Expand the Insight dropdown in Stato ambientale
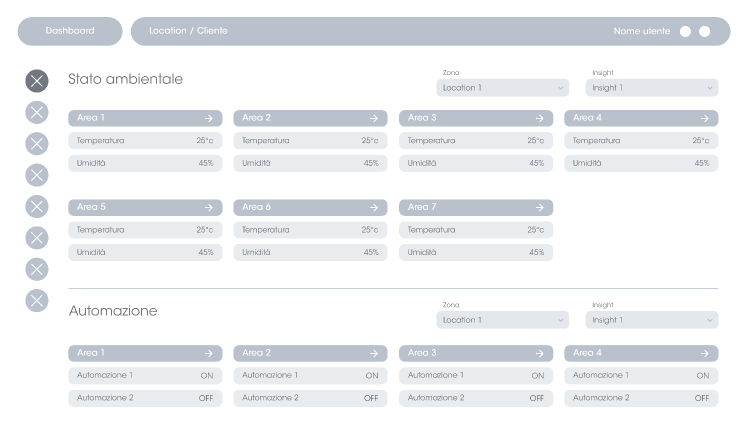752x422 pixels. (x=651, y=88)
